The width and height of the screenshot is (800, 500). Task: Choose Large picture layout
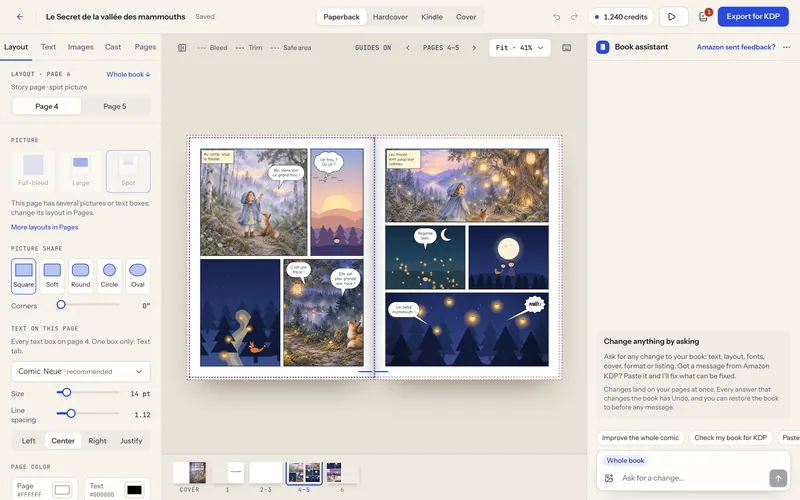81,171
